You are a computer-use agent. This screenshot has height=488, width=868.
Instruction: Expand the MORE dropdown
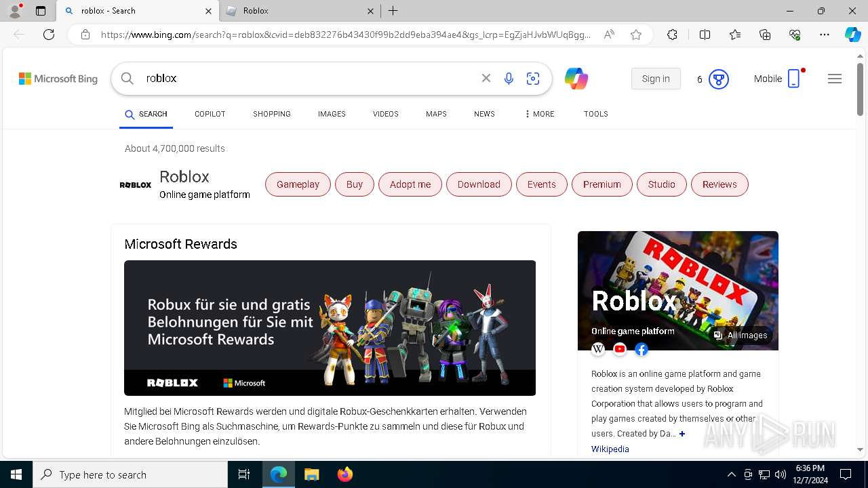[x=540, y=114]
